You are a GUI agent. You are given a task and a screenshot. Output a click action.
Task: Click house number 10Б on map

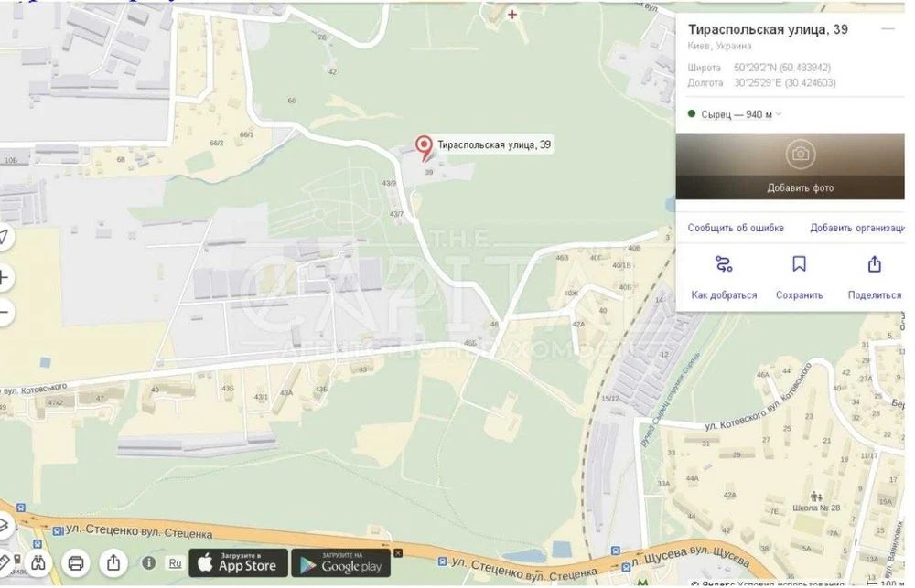pyautogui.click(x=10, y=160)
